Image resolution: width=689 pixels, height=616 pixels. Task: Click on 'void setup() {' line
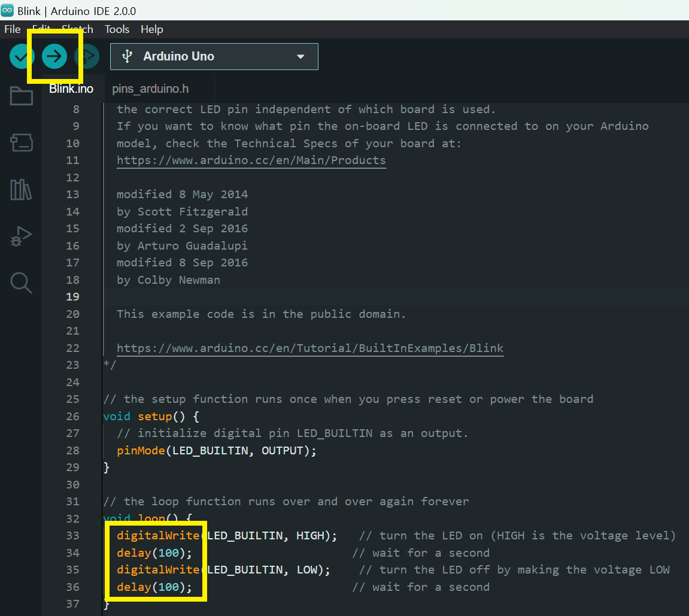point(151,417)
